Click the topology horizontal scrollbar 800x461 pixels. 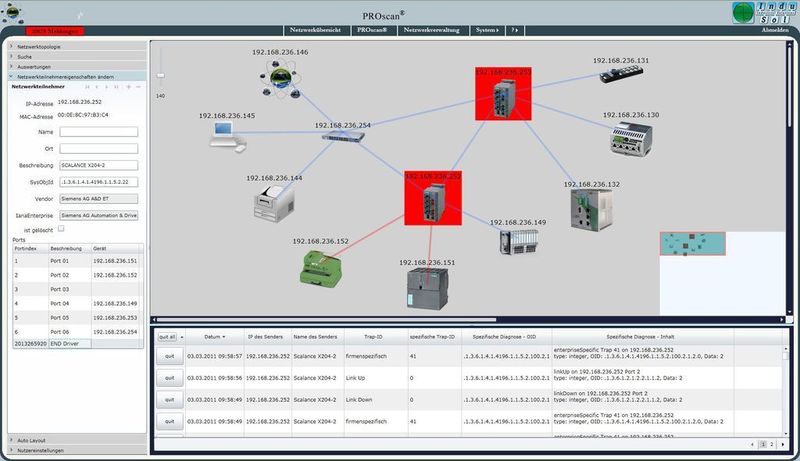click(327, 320)
